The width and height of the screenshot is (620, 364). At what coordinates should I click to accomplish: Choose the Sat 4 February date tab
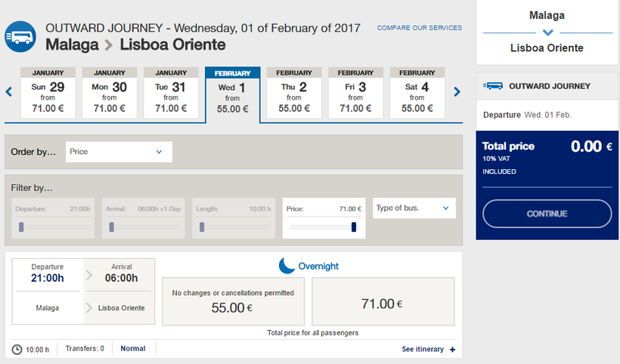click(x=417, y=94)
